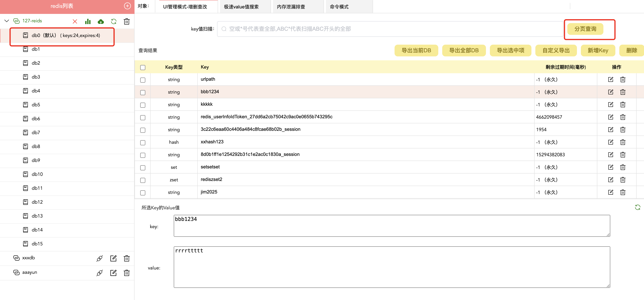Image resolution: width=644 pixels, height=300 pixels.
Task: Switch to 极速value值搜索 tab
Action: click(x=241, y=7)
